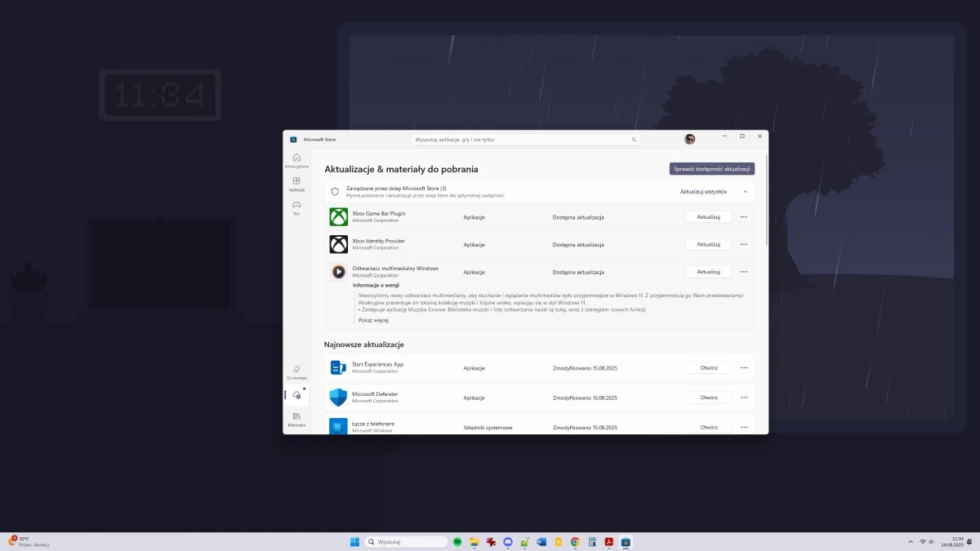
Task: Collapse the Zarządzane przez sklep Microsoft Store section
Action: pos(744,191)
